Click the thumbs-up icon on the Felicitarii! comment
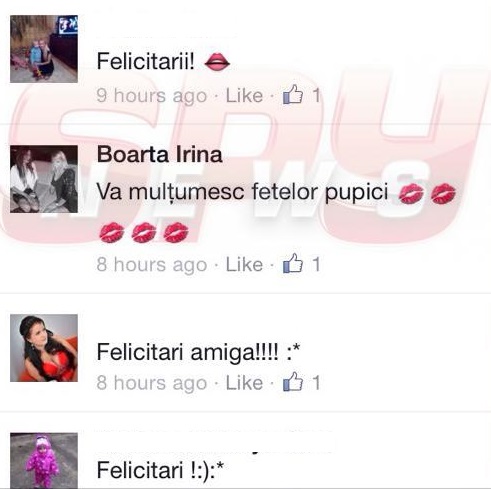The image size is (491, 489). point(293,95)
